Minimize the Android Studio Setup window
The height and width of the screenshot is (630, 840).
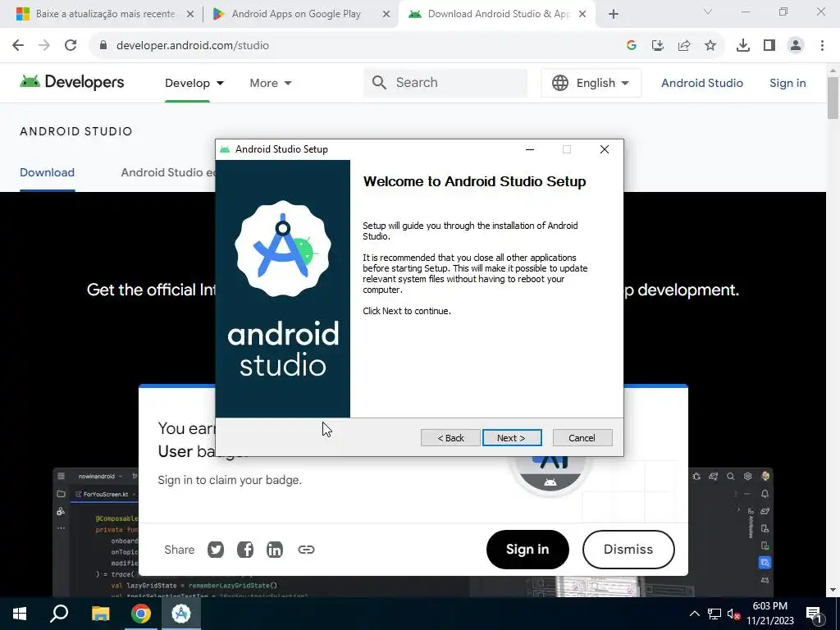click(530, 149)
